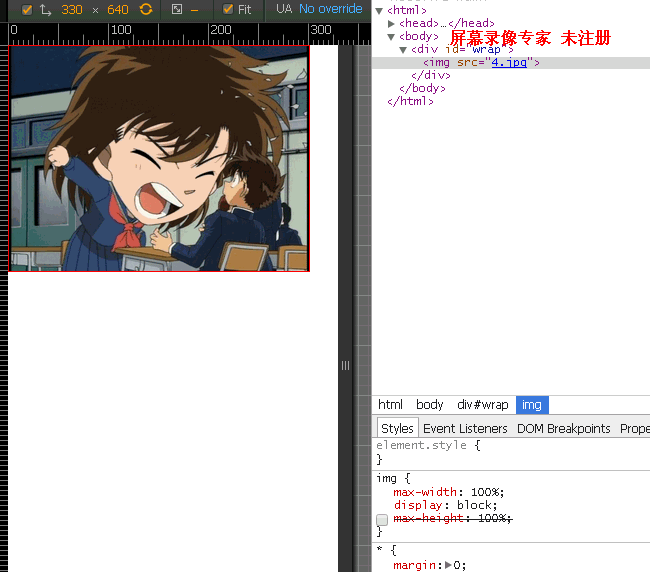Click the screen resolution arrows icon

pos(45,10)
